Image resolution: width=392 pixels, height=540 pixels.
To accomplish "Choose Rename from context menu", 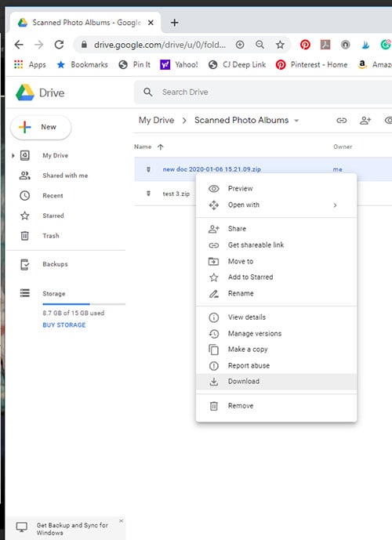I will click(276, 293).
